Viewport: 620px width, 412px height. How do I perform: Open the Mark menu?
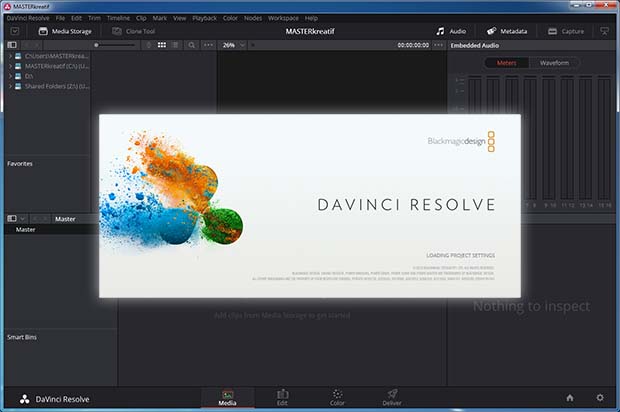(x=160, y=18)
